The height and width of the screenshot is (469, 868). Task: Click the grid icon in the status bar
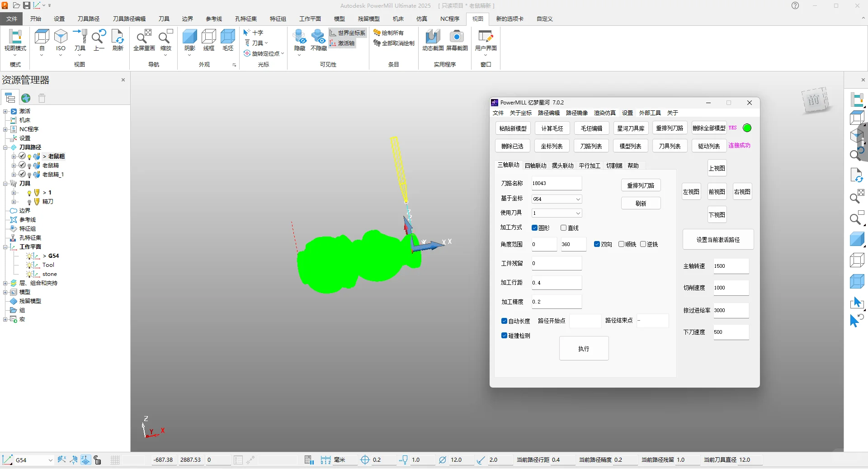click(115, 460)
